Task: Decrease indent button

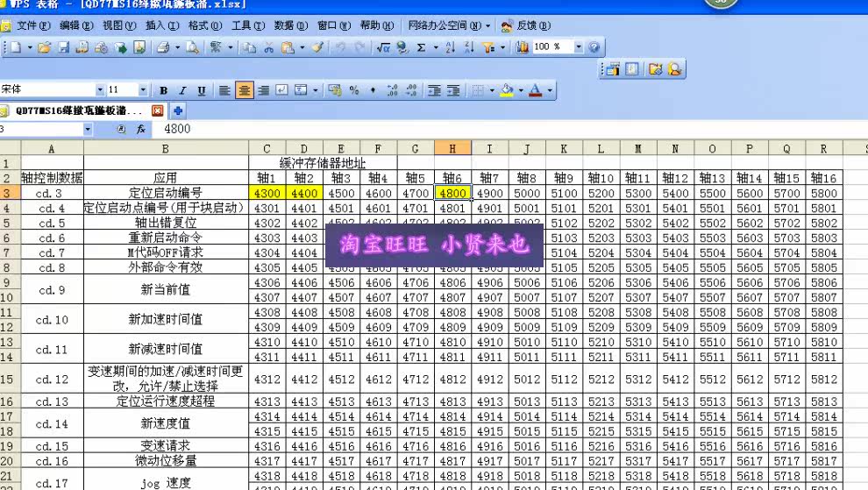Action: coord(435,90)
